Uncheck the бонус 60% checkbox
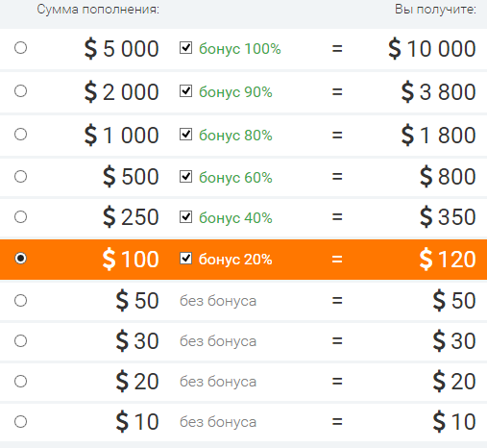The height and width of the screenshot is (448, 487). pyautogui.click(x=185, y=177)
